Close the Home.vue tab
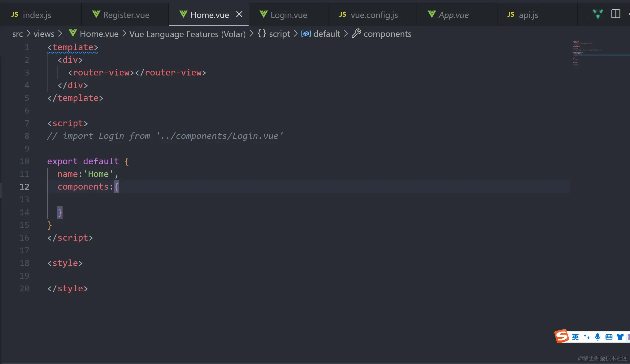 (239, 14)
